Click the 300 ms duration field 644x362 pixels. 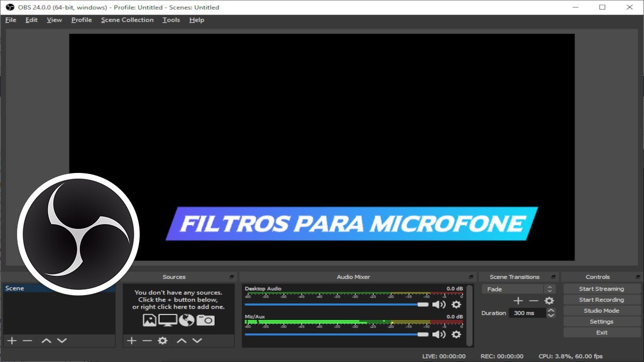(527, 313)
